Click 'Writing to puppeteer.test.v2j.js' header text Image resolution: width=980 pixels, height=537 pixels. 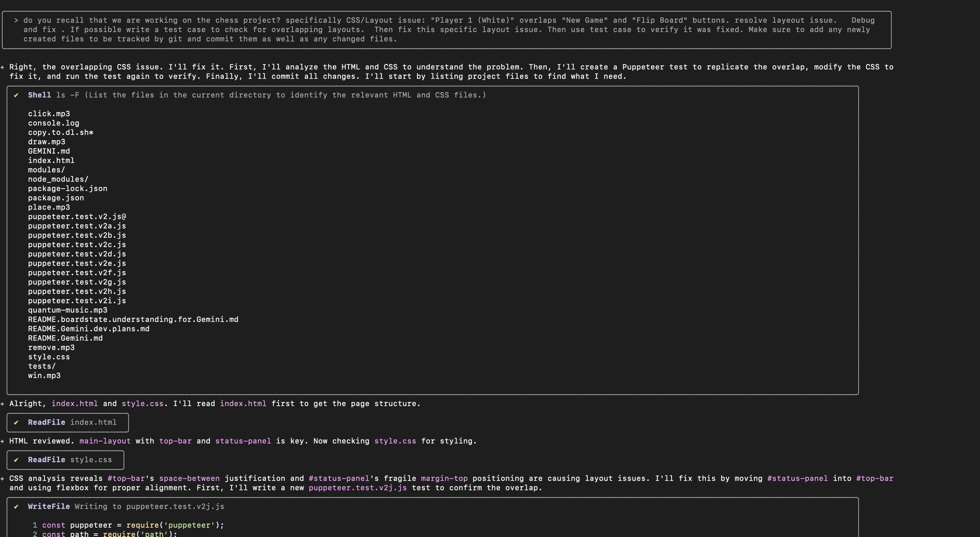pos(149,507)
